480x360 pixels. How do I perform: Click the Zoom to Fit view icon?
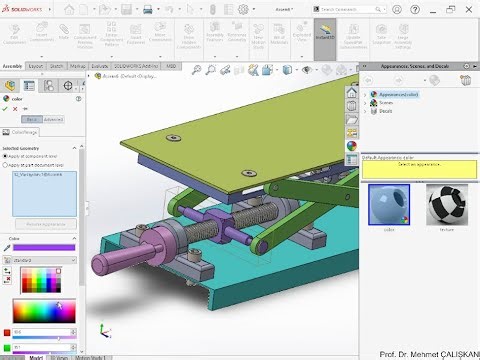click(x=196, y=70)
